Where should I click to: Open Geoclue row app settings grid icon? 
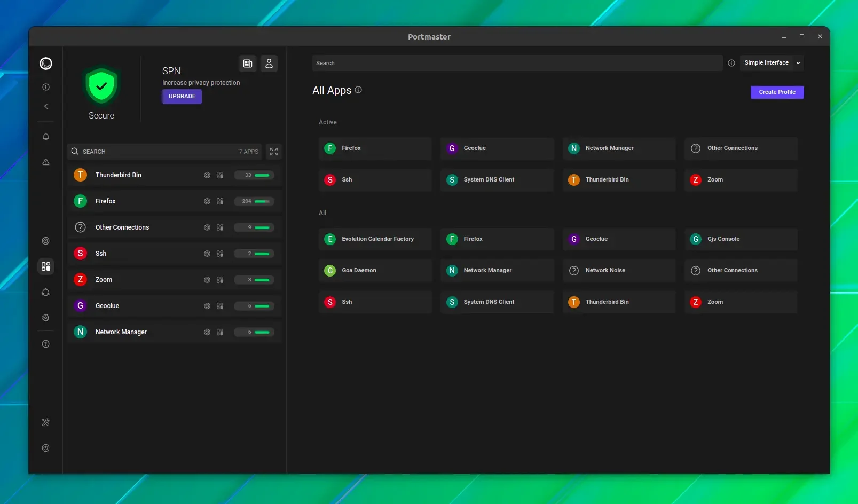point(220,306)
